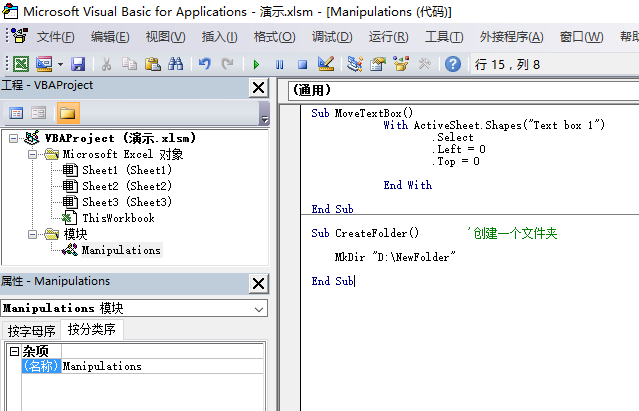This screenshot has height=411, width=639.
Task: Open the 工具(T) menu
Action: (444, 37)
